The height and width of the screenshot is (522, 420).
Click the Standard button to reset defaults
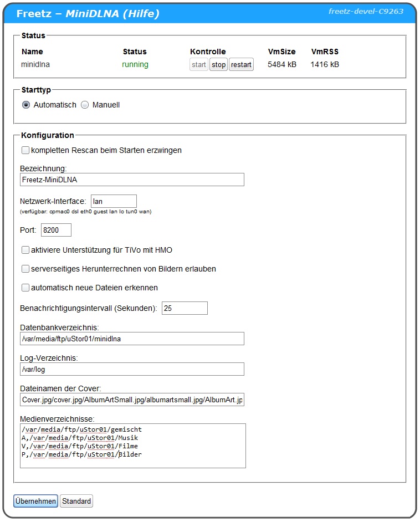(76, 501)
